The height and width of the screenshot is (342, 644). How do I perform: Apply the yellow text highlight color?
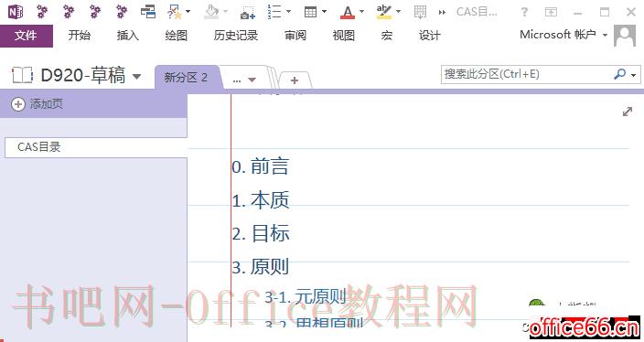point(384,12)
